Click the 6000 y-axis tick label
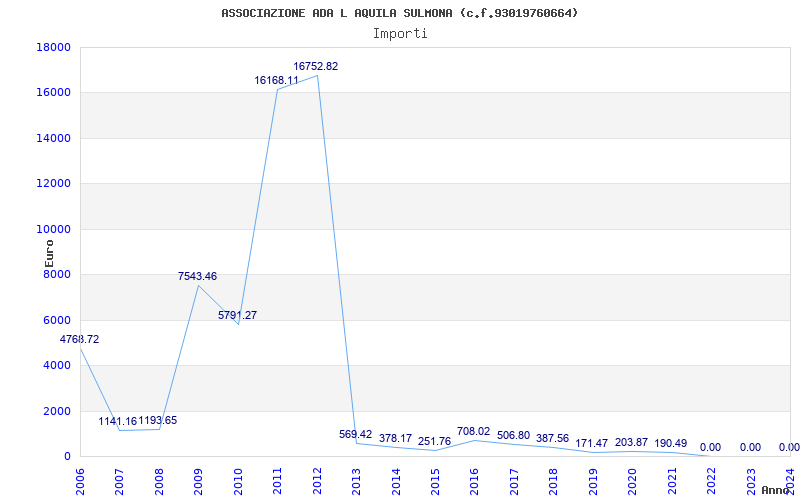 (57, 320)
